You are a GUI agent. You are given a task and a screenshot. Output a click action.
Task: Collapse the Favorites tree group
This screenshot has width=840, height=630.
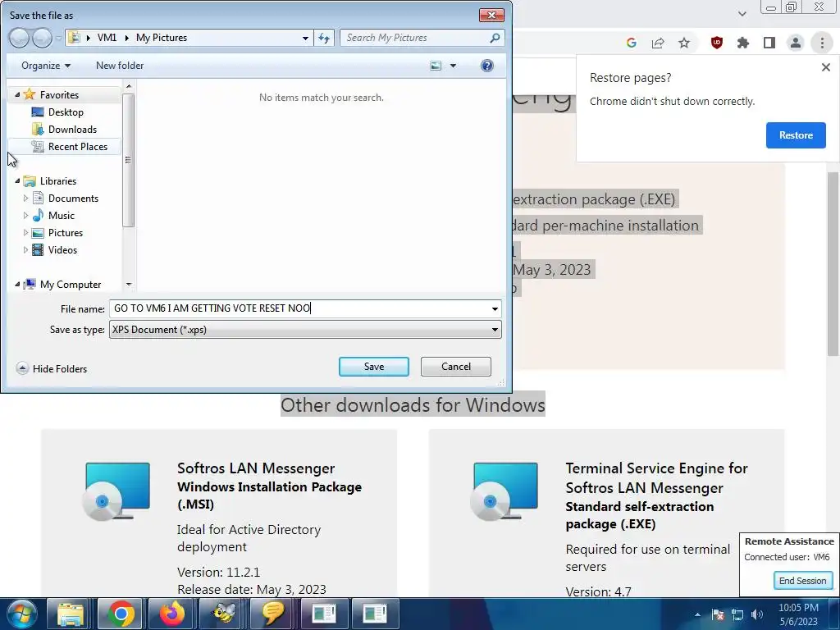tap(17, 94)
